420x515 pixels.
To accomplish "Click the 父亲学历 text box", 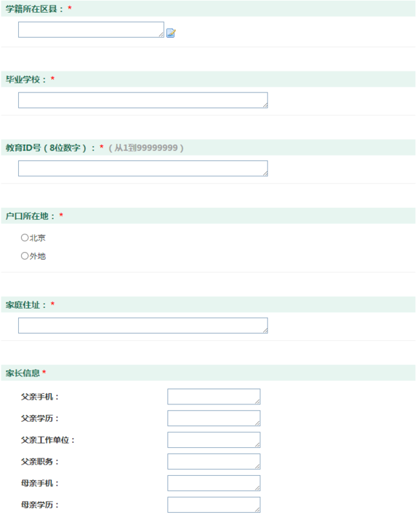I will pyautogui.click(x=213, y=418).
